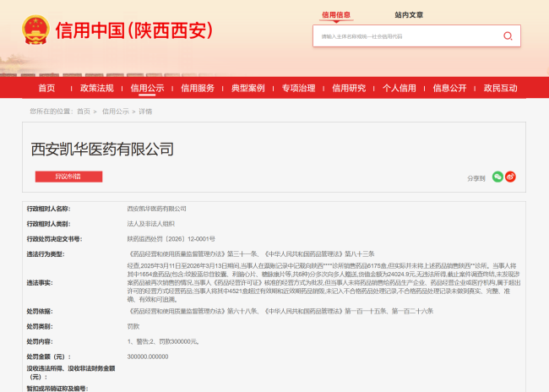This screenshot has width=549, height=392.
Task: Go to 信用公示 in the breadcrumb
Action: point(116,112)
